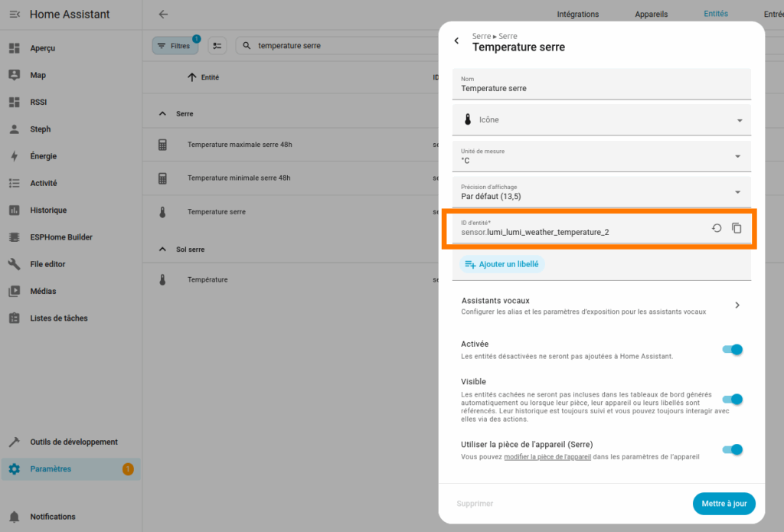Toggle Utiliser la pièce de l'appareil
This screenshot has width=784, height=532.
pos(732,449)
